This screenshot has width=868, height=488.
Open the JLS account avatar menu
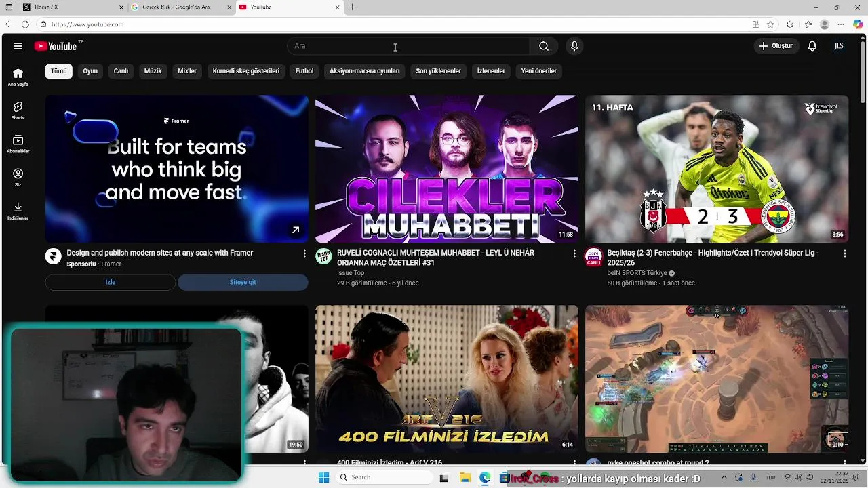point(839,46)
